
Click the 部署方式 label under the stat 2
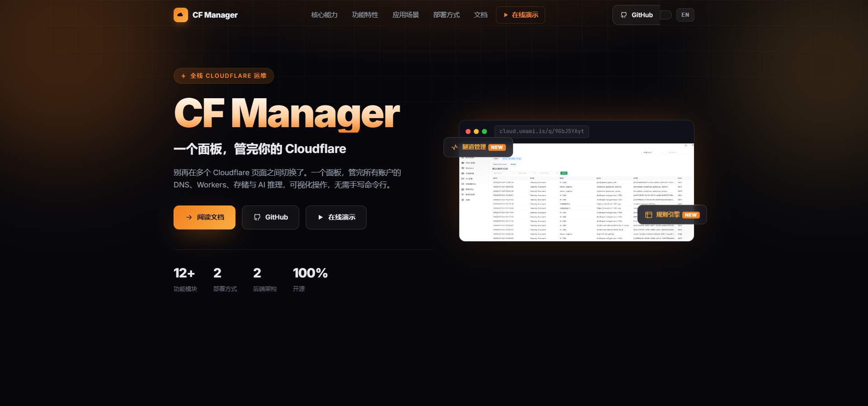click(225, 289)
